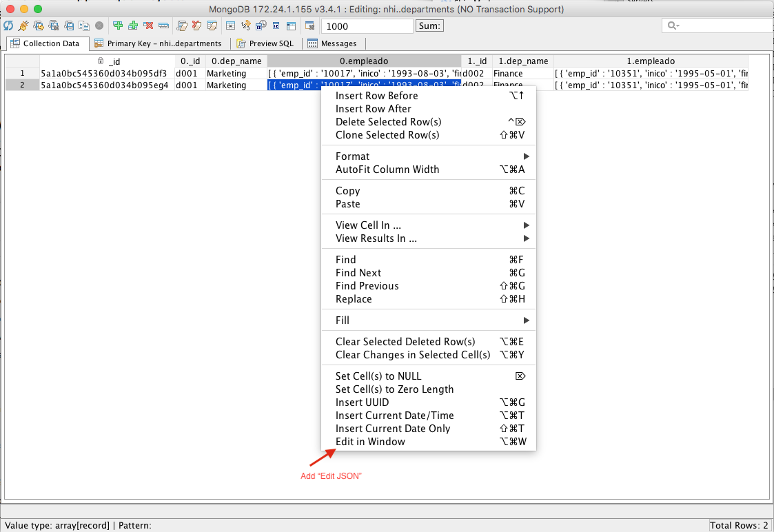This screenshot has width=774, height=532.
Task: Choose Insert Row After
Action: click(429, 109)
